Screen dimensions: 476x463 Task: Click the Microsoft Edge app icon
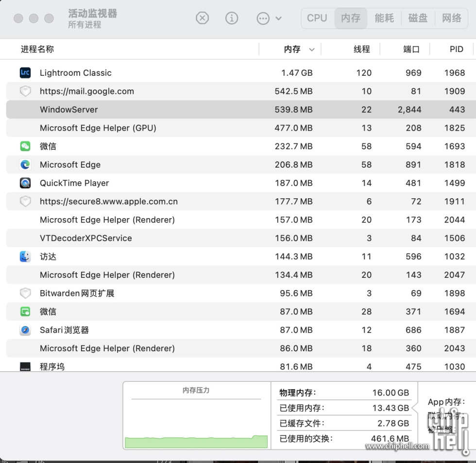pos(25,165)
